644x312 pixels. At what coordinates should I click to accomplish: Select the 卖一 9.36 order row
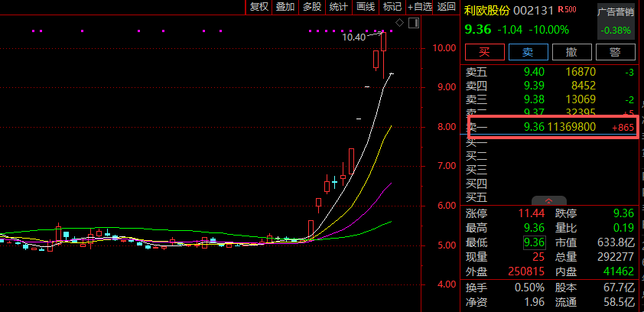pyautogui.click(x=551, y=127)
